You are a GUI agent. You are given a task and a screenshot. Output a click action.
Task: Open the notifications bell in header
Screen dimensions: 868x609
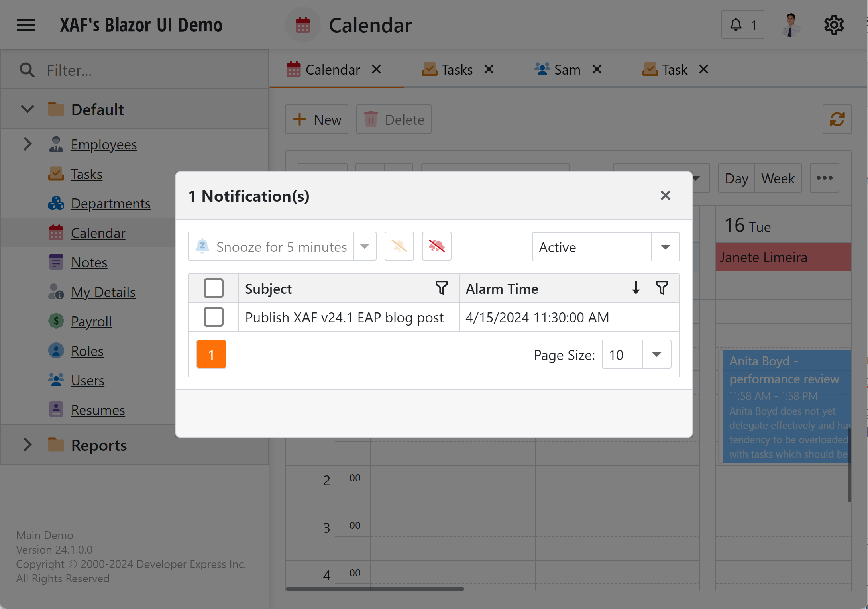742,25
